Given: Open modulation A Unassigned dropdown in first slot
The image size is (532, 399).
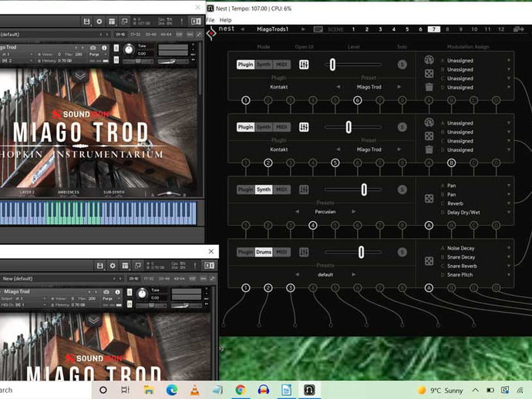Looking at the screenshot, I should 476,60.
